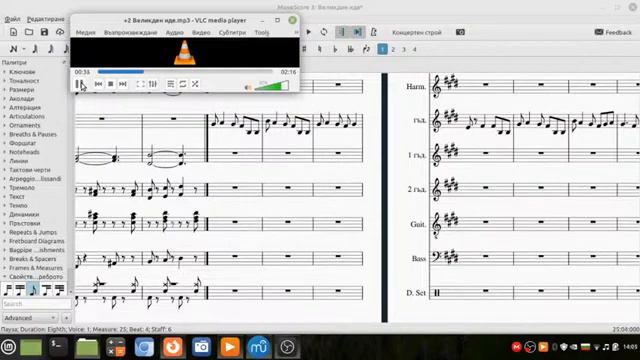Select the flat accidental
This screenshot has width=640, height=360.
click(335, 49)
